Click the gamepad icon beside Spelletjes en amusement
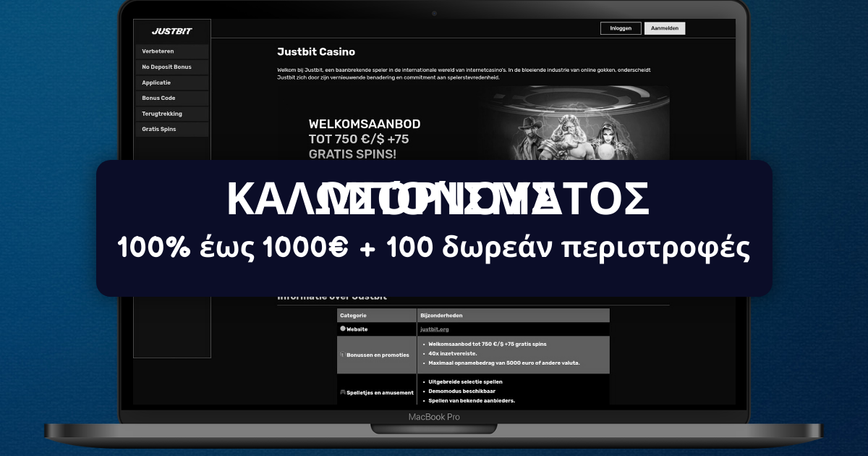The image size is (868, 456). click(x=343, y=392)
